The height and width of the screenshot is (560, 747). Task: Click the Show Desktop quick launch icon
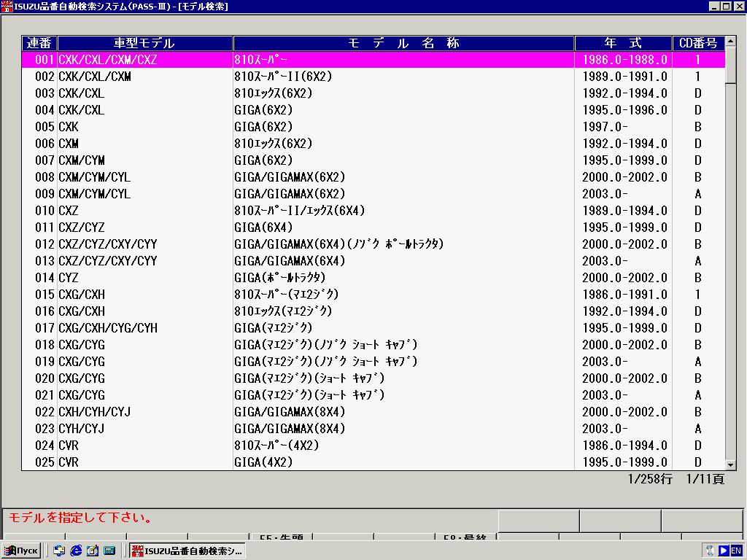click(93, 551)
